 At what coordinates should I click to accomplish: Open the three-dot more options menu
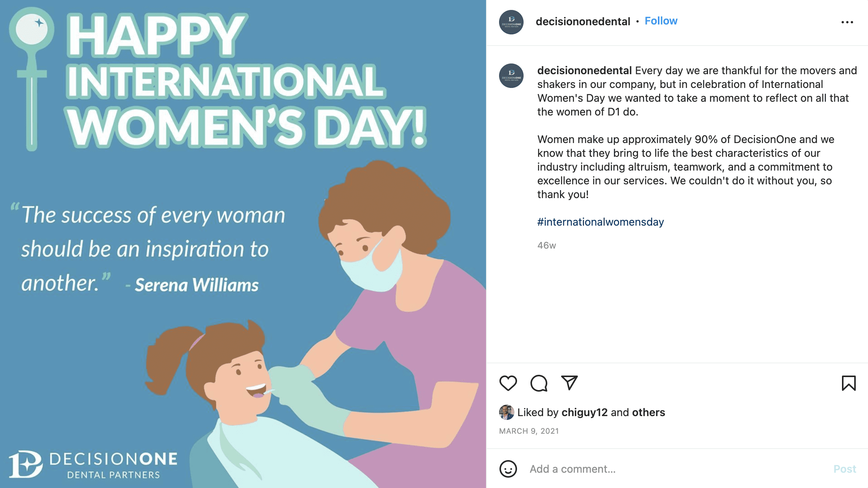[x=847, y=22]
